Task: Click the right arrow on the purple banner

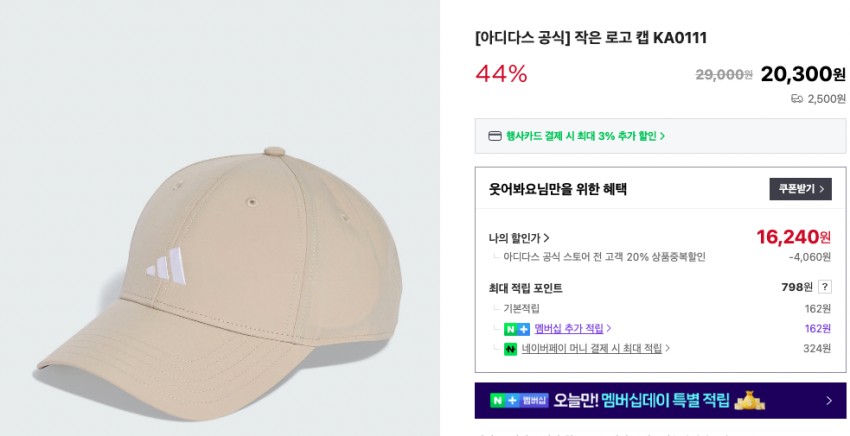Action: point(828,400)
